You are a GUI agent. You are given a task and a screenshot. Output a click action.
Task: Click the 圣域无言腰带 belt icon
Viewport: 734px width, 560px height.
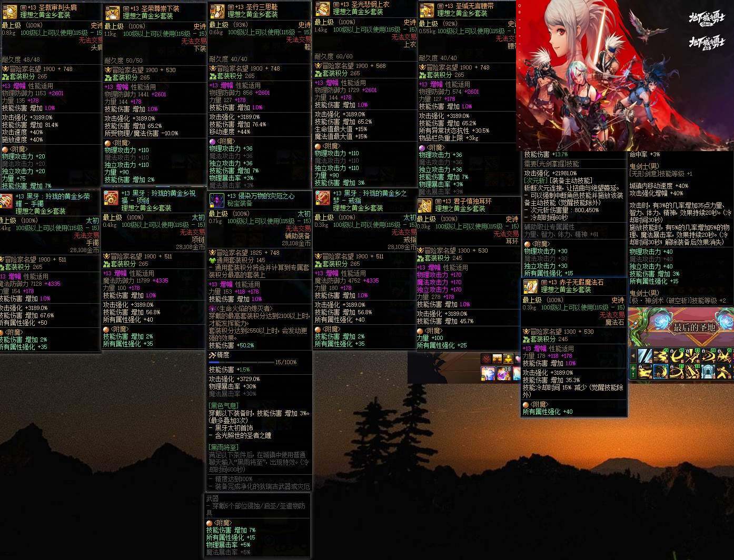(427, 10)
